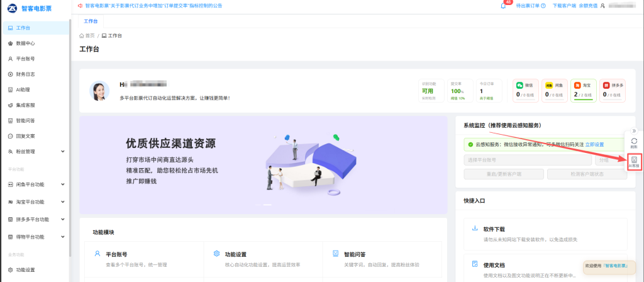Click 余额充值 link
Image resolution: width=644 pixels, height=282 pixels.
(588, 6)
